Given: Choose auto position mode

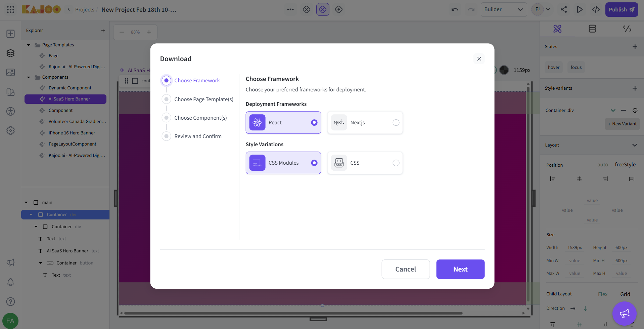Looking at the screenshot, I should pyautogui.click(x=603, y=165).
